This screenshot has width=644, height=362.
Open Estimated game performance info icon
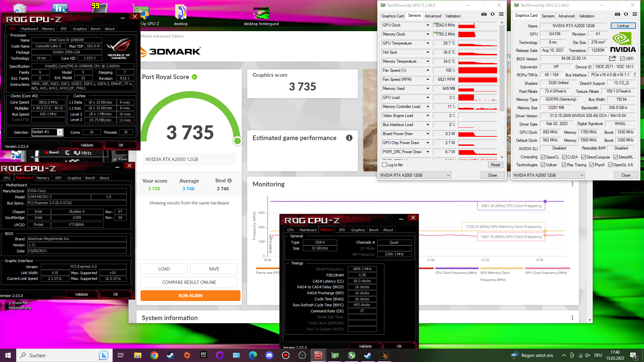coord(349,138)
